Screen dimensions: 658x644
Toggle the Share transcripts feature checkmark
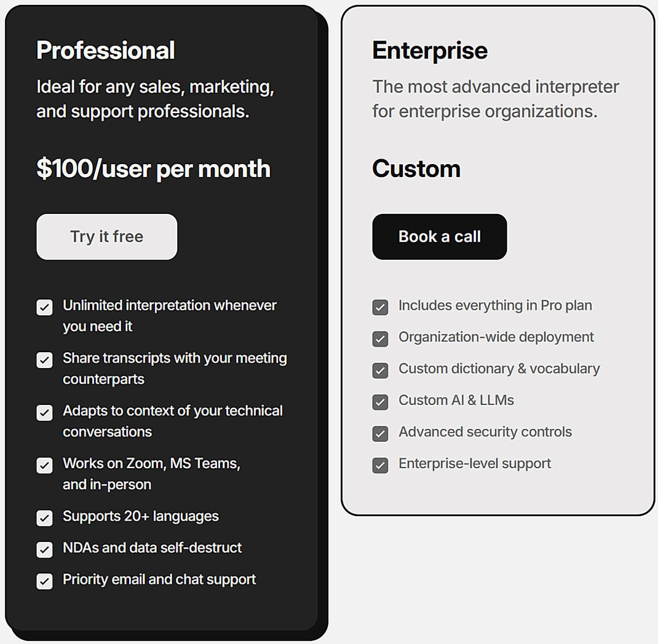44,360
